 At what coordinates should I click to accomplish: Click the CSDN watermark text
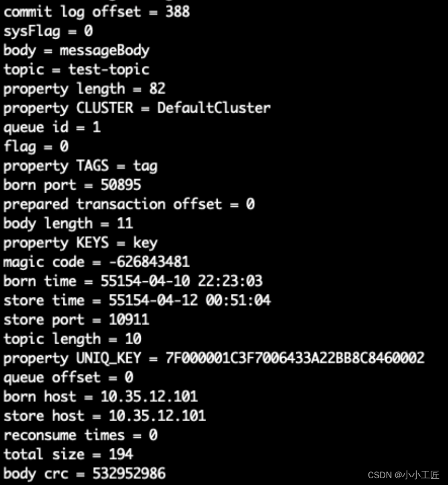404,475
